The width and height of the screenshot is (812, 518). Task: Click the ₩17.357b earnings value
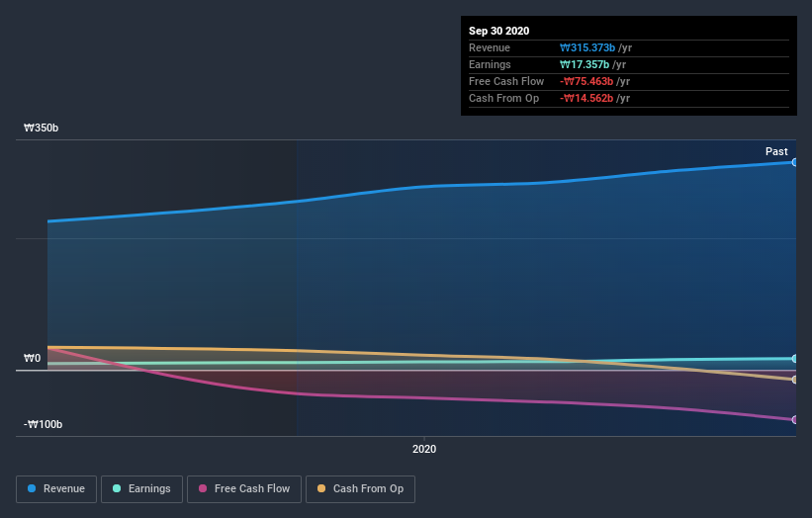tap(585, 64)
